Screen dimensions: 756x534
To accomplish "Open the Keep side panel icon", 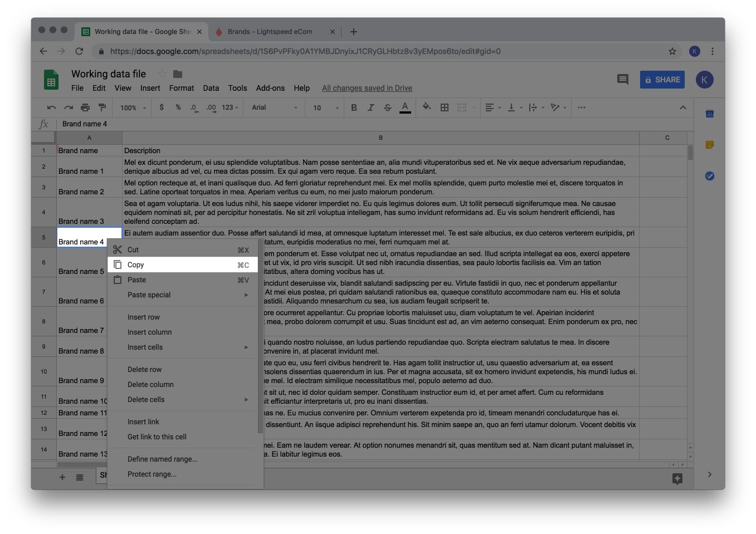I will pos(710,145).
